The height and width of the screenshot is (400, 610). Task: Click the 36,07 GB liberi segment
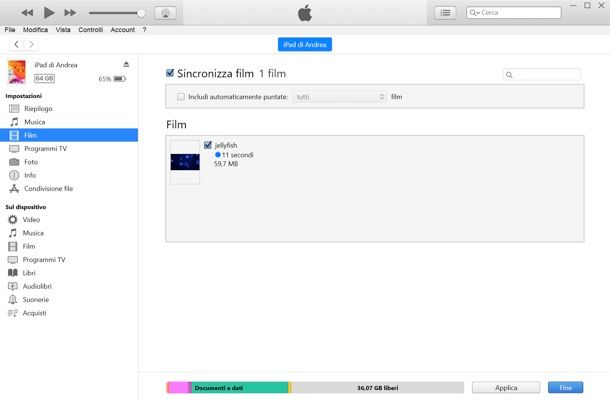coord(378,388)
